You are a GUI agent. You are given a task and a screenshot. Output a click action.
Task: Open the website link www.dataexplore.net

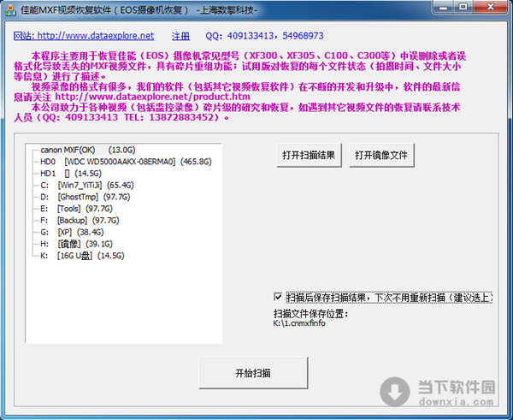tap(84, 36)
